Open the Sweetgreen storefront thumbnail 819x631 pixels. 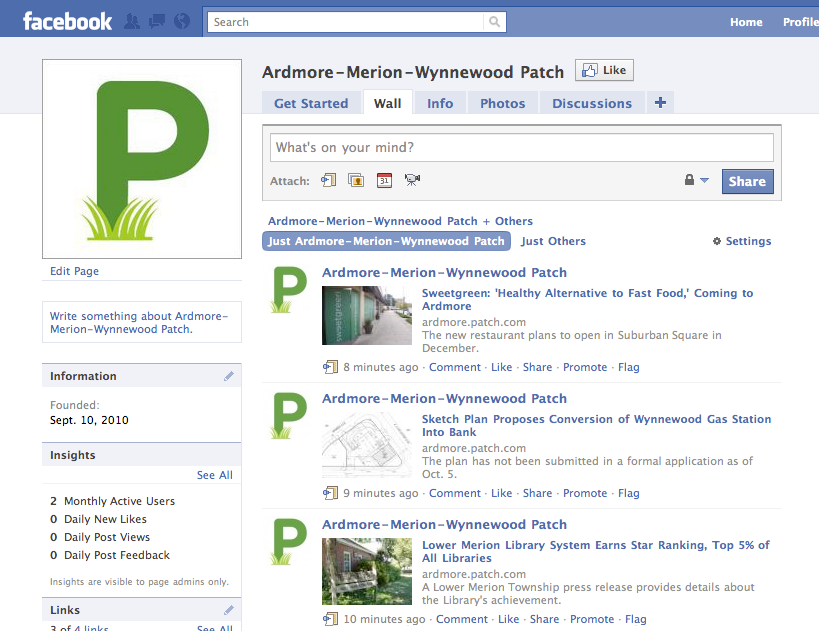[367, 315]
